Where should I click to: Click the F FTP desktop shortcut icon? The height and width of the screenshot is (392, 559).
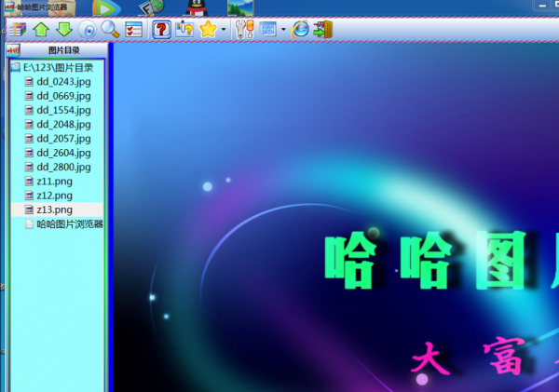click(152, 7)
